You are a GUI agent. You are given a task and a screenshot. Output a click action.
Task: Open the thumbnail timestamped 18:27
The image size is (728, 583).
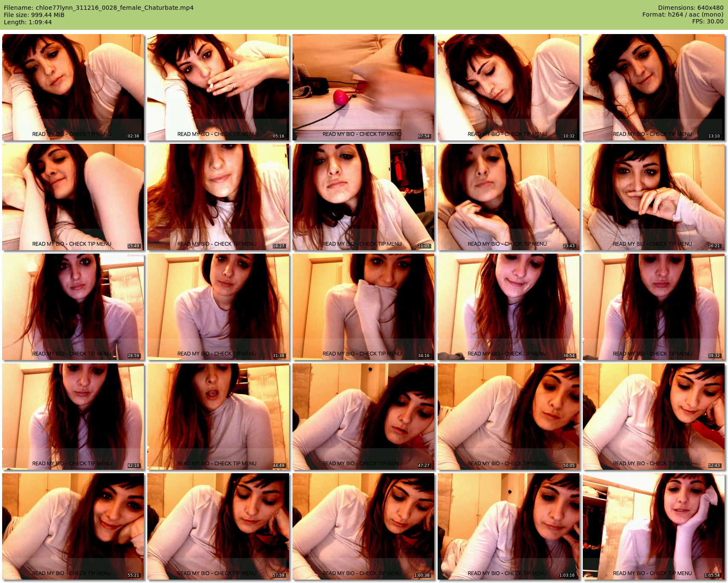point(218,197)
